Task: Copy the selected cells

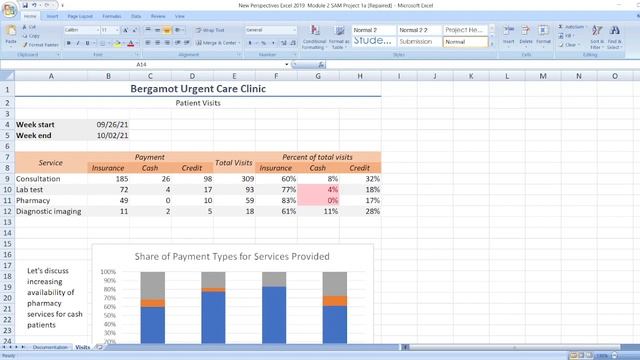Action: [x=31, y=36]
